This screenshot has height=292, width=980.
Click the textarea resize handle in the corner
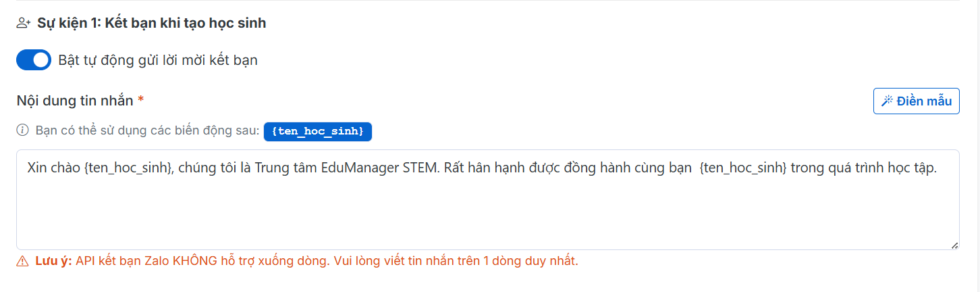tap(954, 245)
